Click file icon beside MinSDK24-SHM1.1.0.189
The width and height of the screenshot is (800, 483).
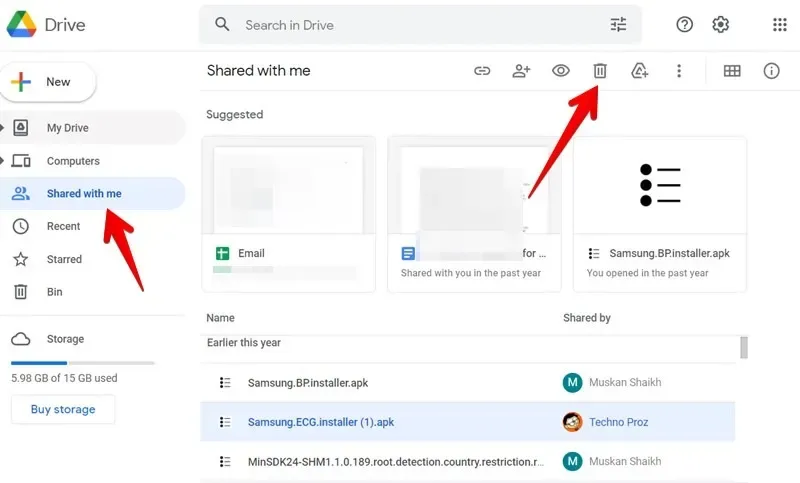pos(225,462)
